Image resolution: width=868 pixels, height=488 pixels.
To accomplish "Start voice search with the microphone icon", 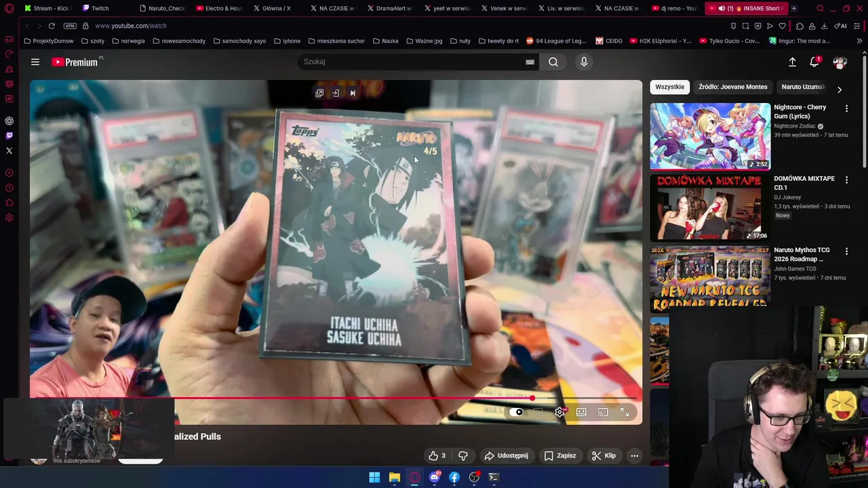I will click(x=584, y=62).
